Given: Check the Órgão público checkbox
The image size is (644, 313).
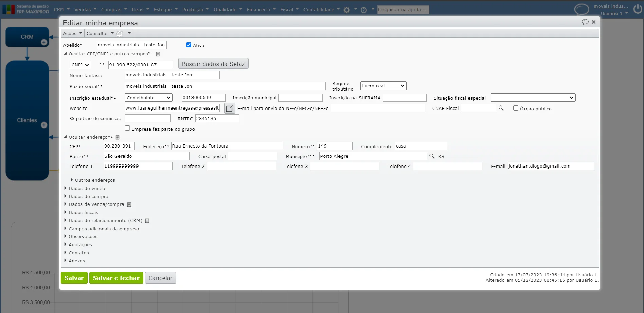Looking at the screenshot, I should (x=516, y=108).
